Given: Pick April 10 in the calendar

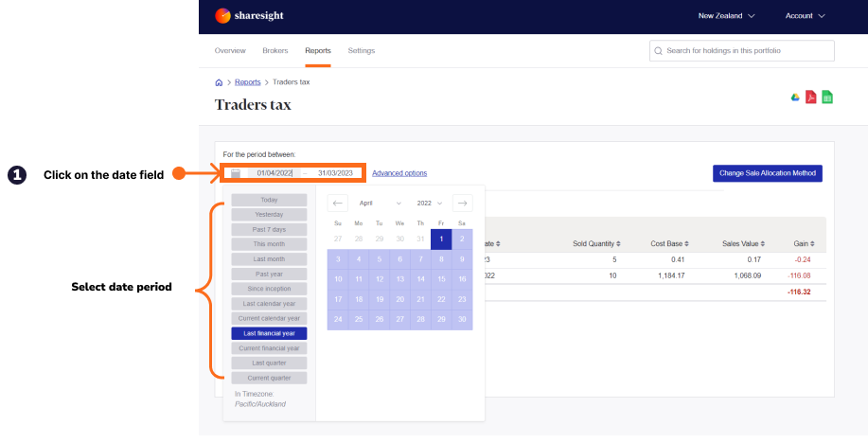Looking at the screenshot, I should point(338,279).
